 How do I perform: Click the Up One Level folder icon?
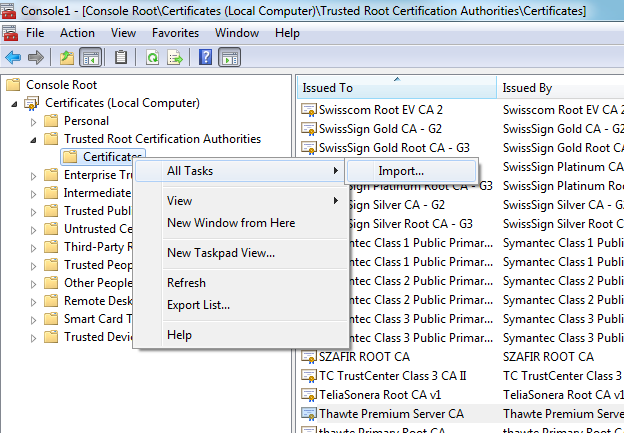(x=66, y=57)
